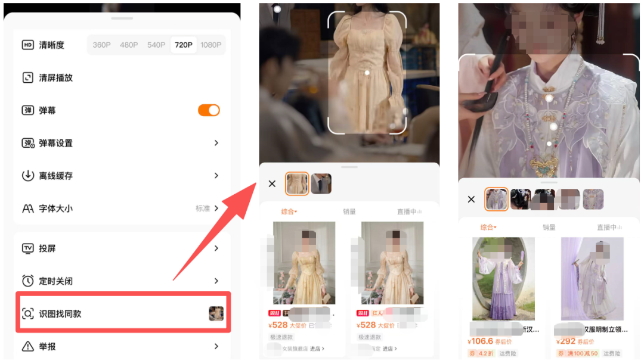The width and height of the screenshot is (644, 361).
Task: Click thumbnail preview in 识图找同款 row
Action: pyautogui.click(x=216, y=313)
